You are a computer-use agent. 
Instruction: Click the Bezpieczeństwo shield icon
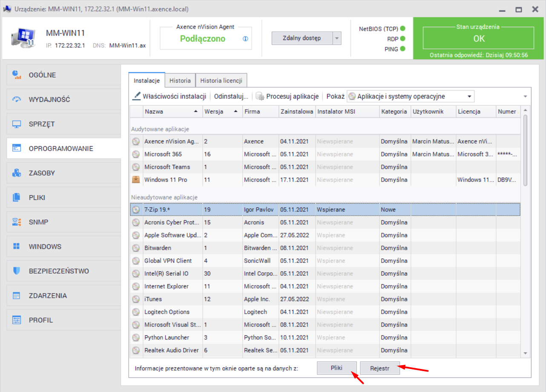(17, 271)
